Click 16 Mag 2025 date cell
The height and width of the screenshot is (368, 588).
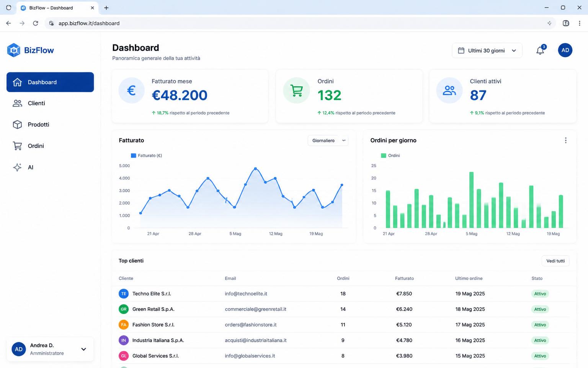coord(470,340)
